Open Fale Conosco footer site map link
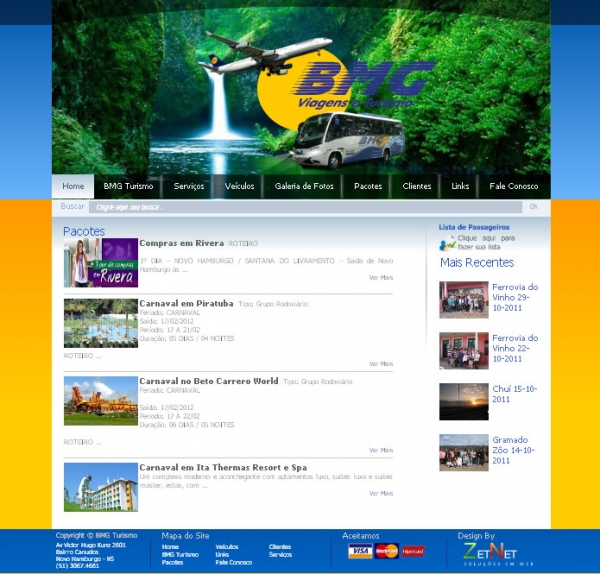The width and height of the screenshot is (600, 574). tap(233, 563)
